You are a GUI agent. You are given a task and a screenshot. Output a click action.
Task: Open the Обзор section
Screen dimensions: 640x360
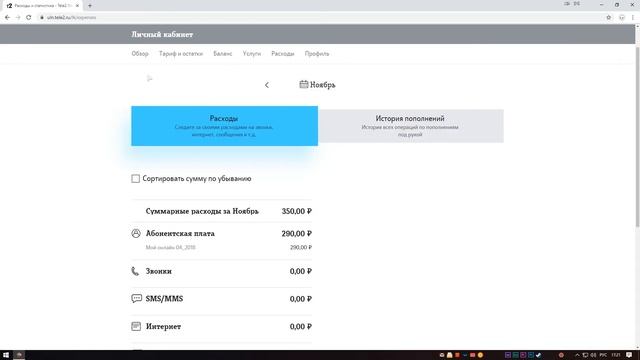(x=140, y=53)
